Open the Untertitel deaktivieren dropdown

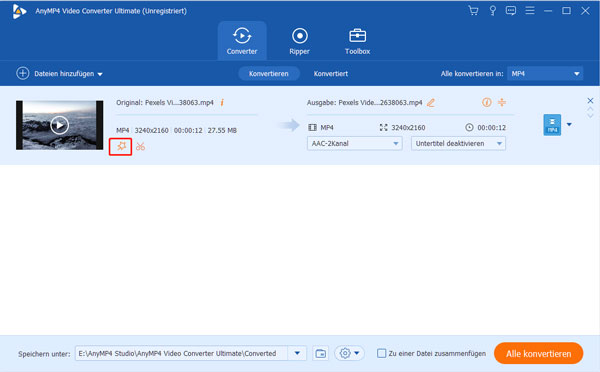pos(458,144)
